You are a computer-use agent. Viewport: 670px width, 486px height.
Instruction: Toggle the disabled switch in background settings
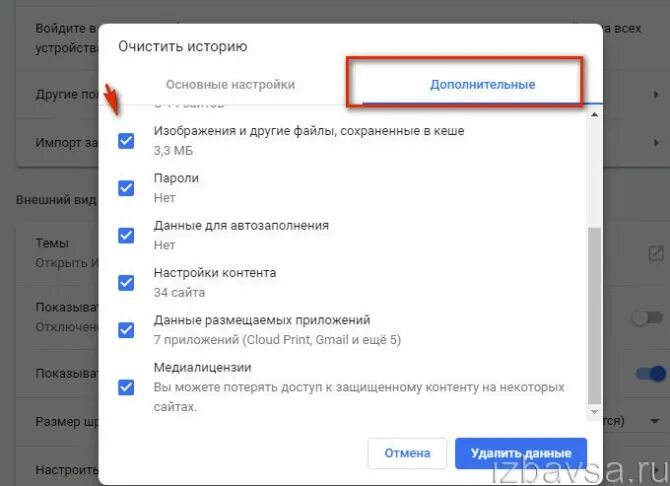648,318
